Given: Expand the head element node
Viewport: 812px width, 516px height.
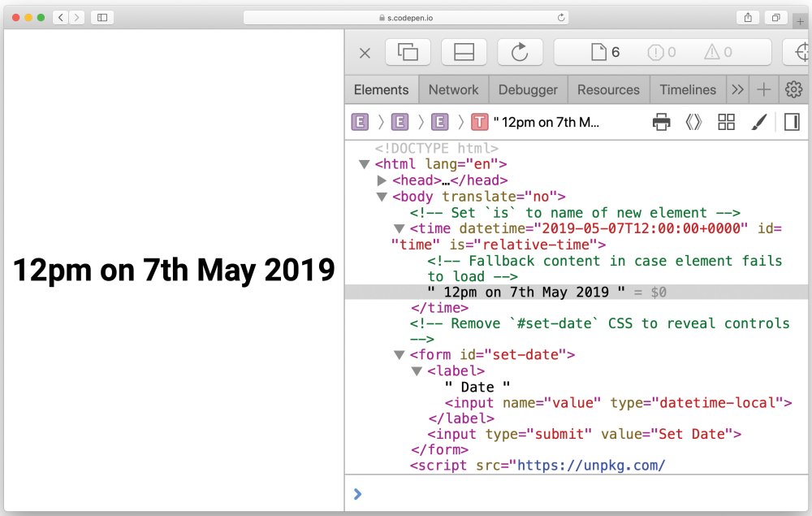Looking at the screenshot, I should [x=382, y=180].
